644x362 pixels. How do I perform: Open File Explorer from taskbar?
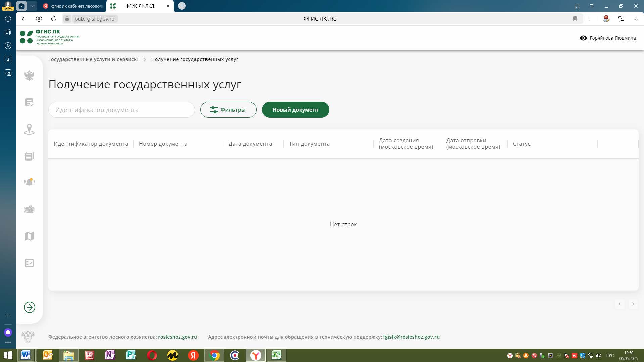pos(69,355)
